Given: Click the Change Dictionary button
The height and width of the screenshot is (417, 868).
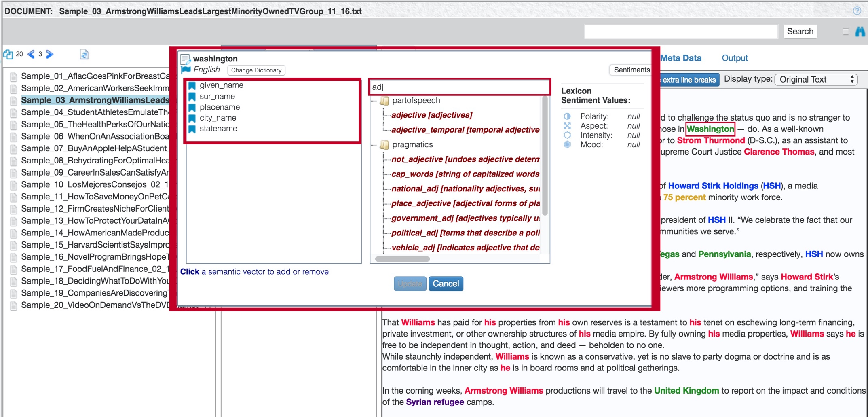Looking at the screenshot, I should (256, 70).
